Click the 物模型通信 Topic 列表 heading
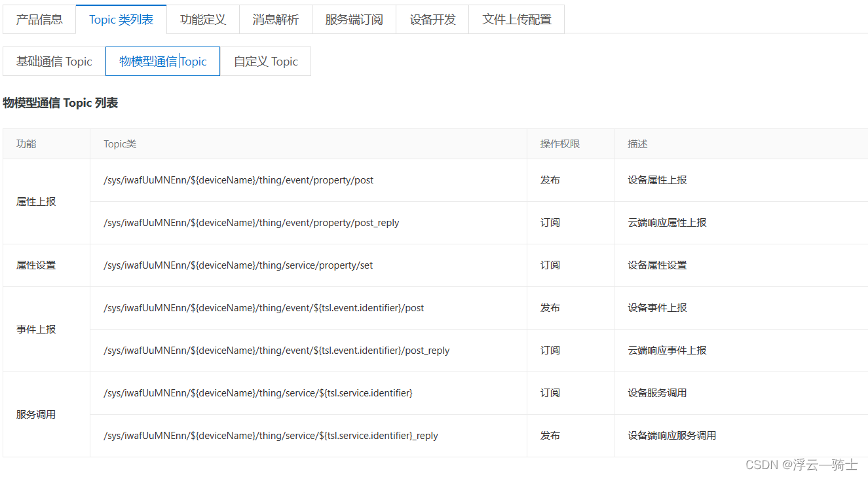This screenshot has height=477, width=868. (60, 103)
